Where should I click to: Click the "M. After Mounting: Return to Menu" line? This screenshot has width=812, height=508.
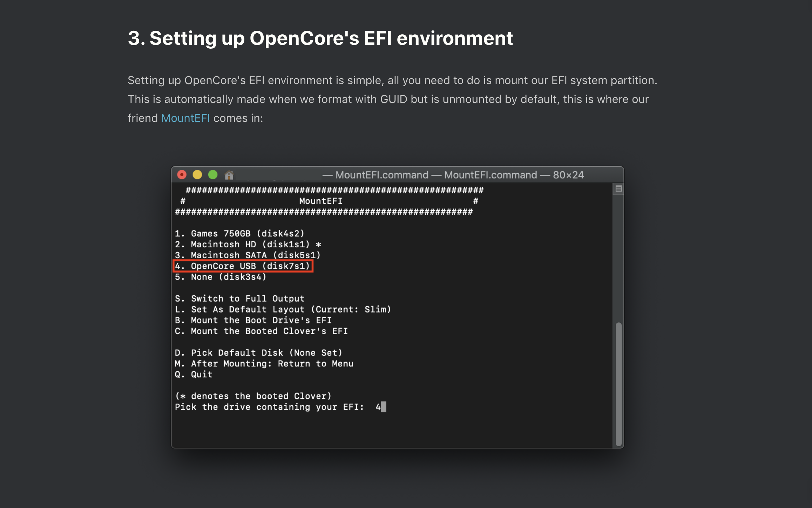click(x=264, y=364)
